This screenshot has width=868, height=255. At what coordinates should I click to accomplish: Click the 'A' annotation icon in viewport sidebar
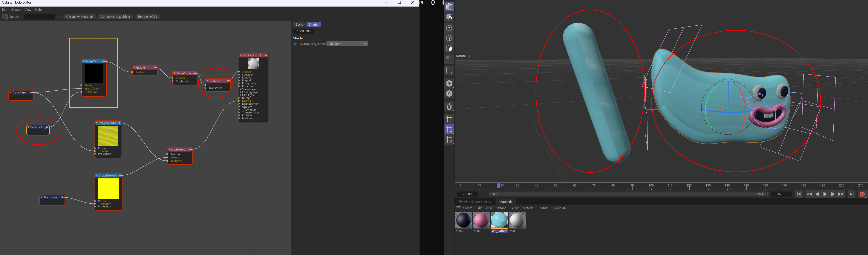point(449,94)
